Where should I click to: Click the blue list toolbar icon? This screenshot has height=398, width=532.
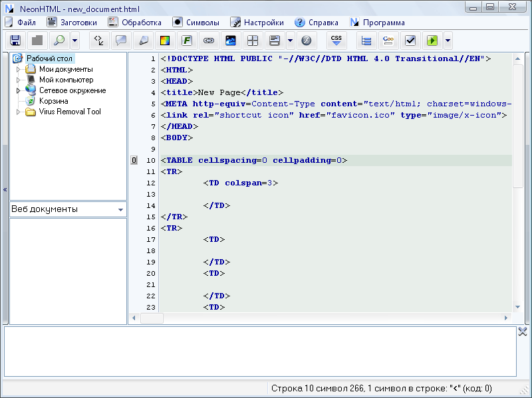pyautogui.click(x=366, y=41)
